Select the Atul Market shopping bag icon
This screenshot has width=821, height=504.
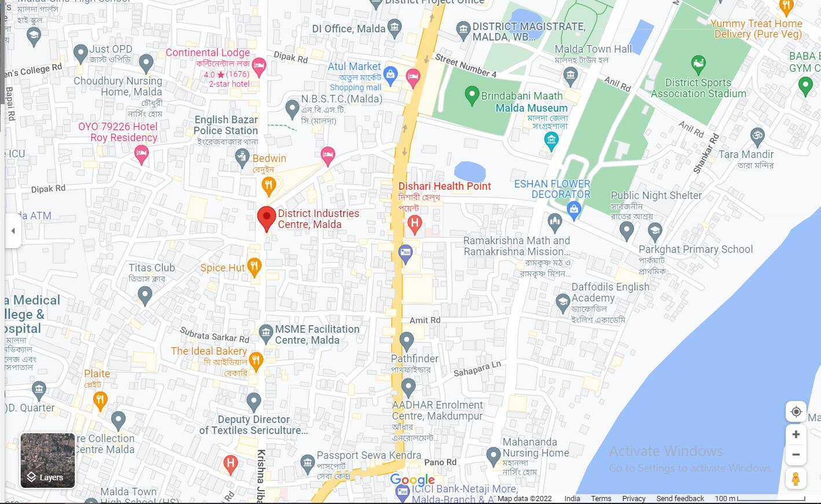[391, 75]
